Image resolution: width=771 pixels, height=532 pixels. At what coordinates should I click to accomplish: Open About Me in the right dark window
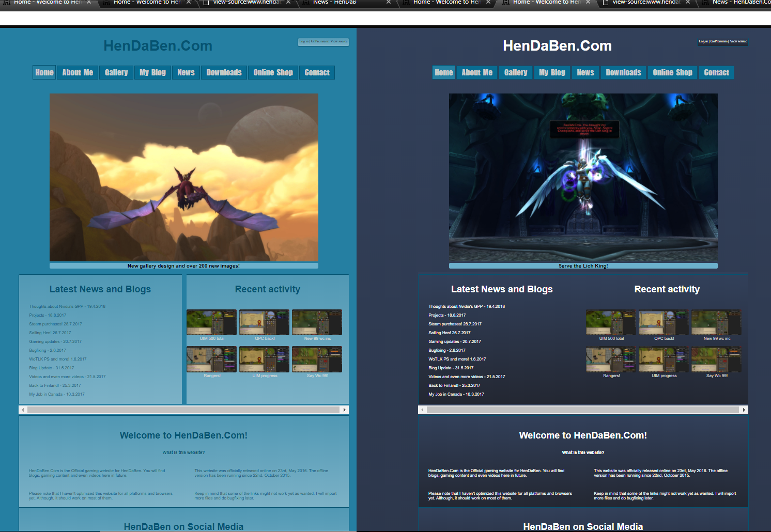click(x=477, y=73)
